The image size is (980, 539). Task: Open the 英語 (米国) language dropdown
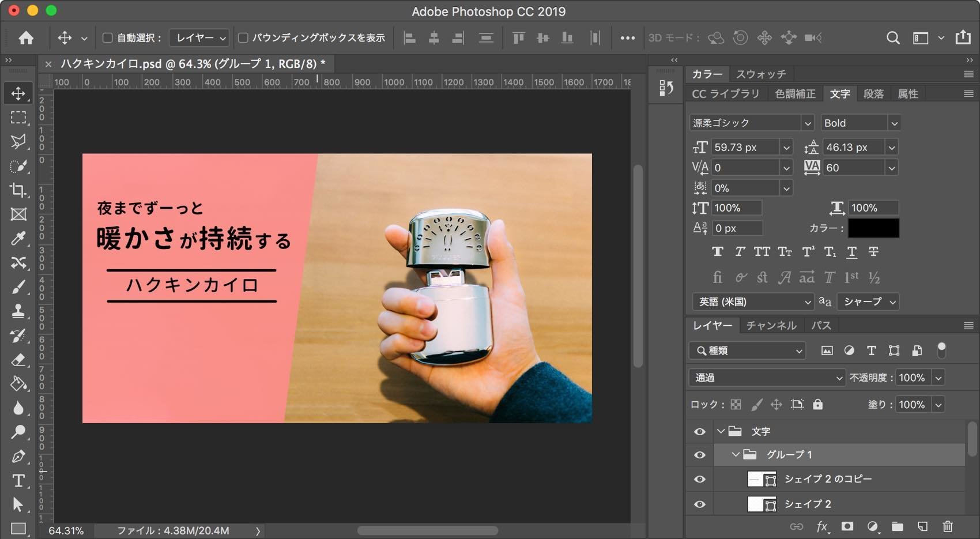pyautogui.click(x=752, y=301)
